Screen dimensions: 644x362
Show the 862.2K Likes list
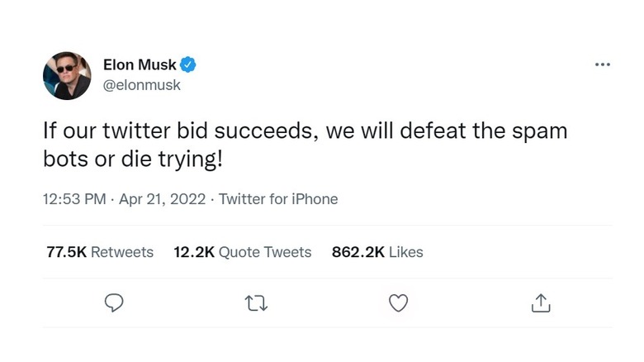[x=377, y=252]
